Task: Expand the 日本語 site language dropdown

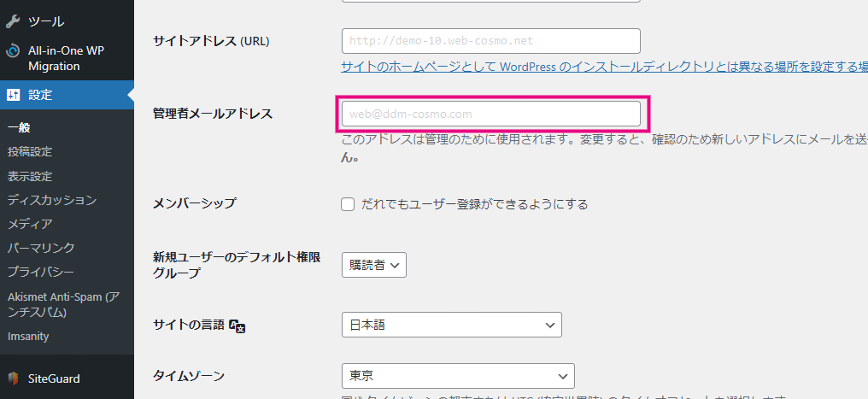Action: point(451,325)
